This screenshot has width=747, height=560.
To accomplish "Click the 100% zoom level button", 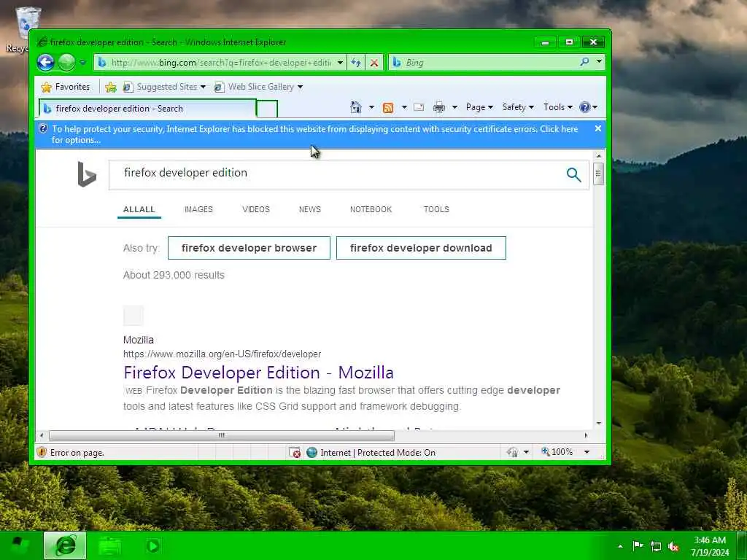I will [557, 452].
